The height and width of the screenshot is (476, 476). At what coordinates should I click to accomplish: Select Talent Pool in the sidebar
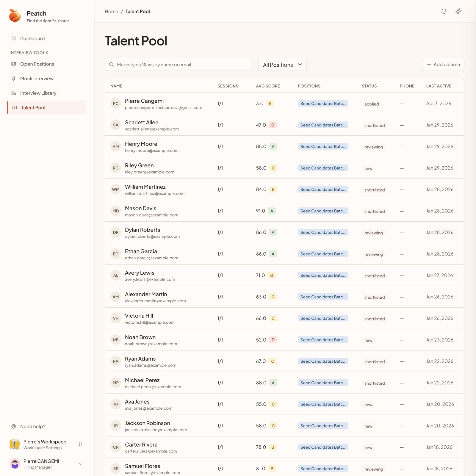[x=46, y=108]
